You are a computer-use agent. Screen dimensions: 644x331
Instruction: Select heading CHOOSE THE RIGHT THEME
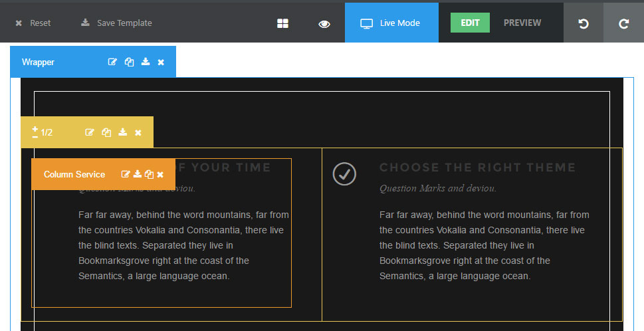[x=477, y=167]
